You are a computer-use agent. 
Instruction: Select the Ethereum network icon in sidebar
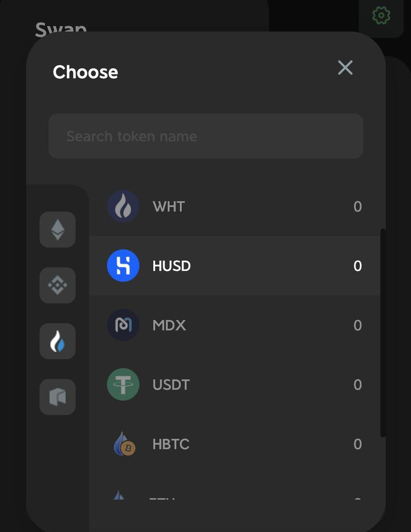58,230
